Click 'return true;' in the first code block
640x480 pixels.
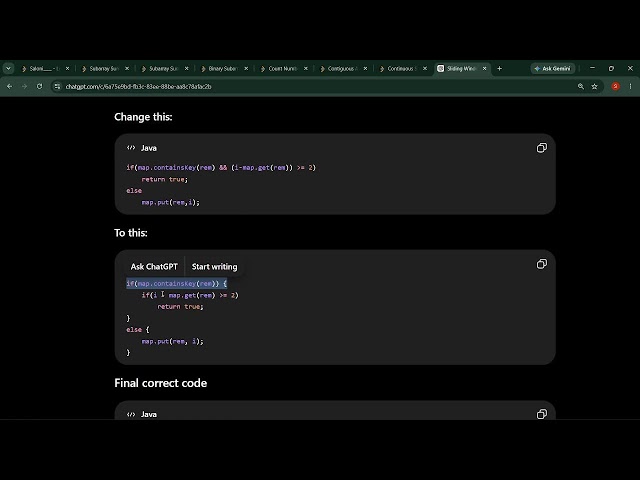pyautogui.click(x=164, y=179)
